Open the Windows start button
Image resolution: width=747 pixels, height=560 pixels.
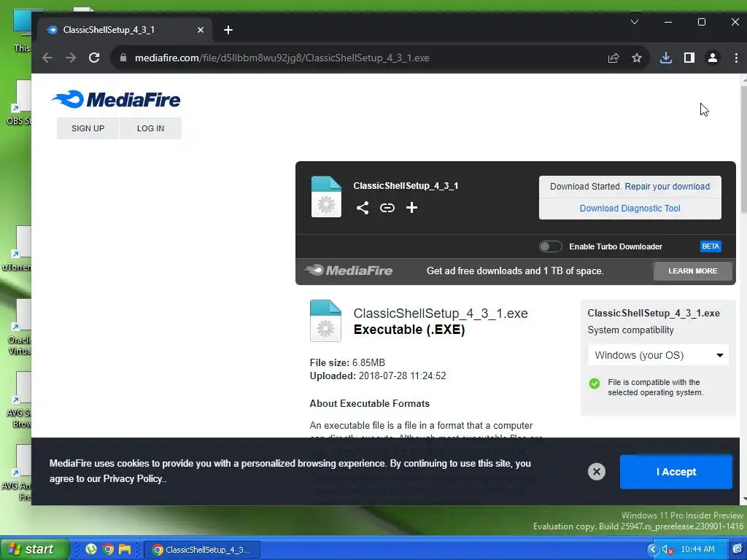click(34, 550)
